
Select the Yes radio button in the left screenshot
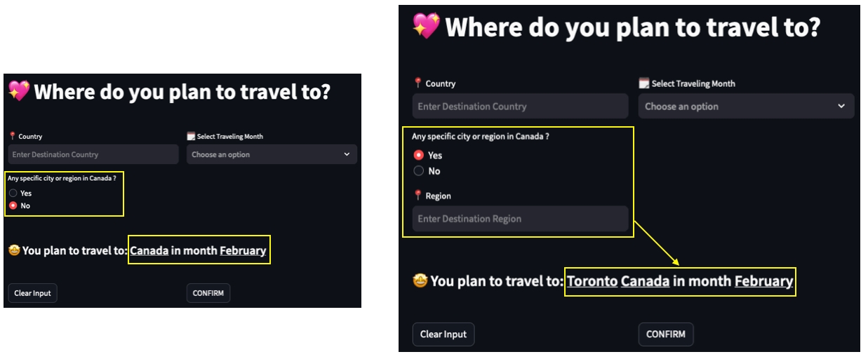point(13,193)
